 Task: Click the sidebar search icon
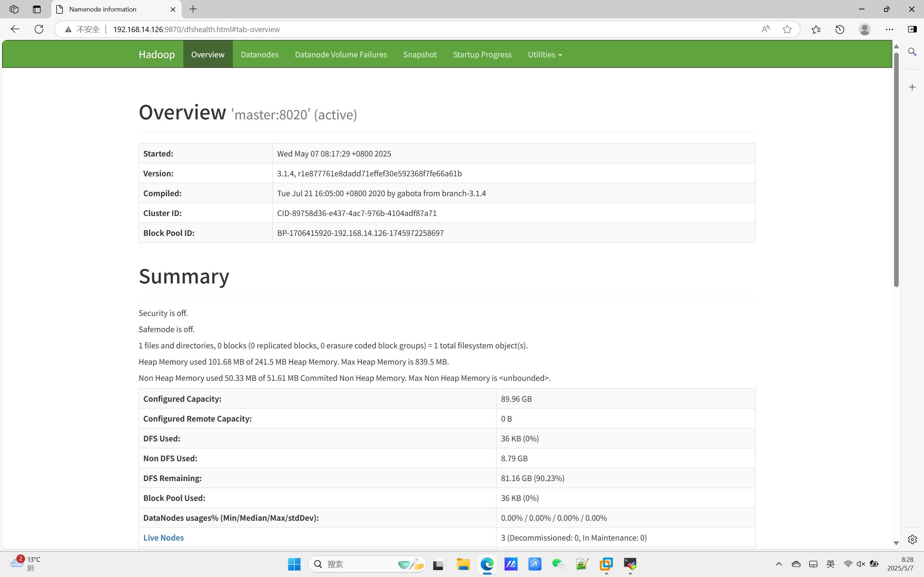pos(912,52)
